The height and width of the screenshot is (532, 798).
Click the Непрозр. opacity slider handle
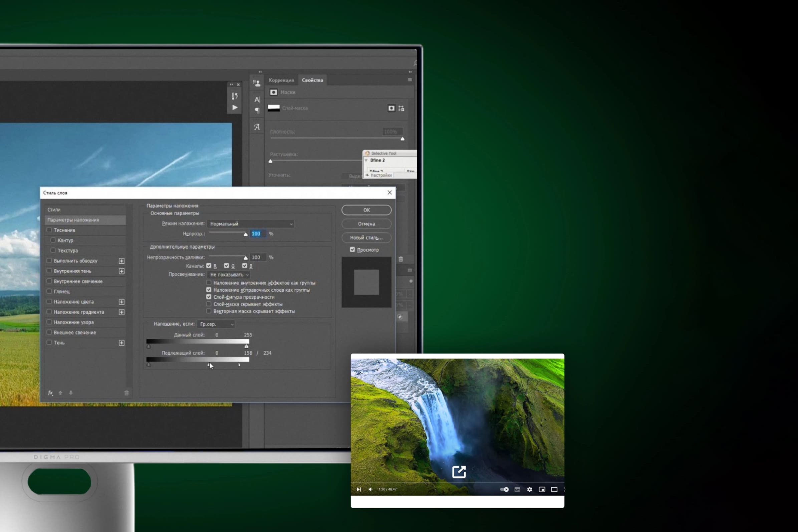point(246,234)
